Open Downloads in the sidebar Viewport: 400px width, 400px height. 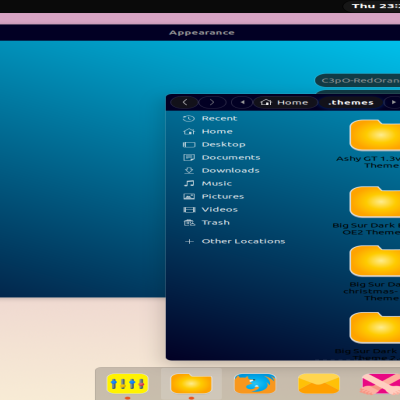click(231, 170)
